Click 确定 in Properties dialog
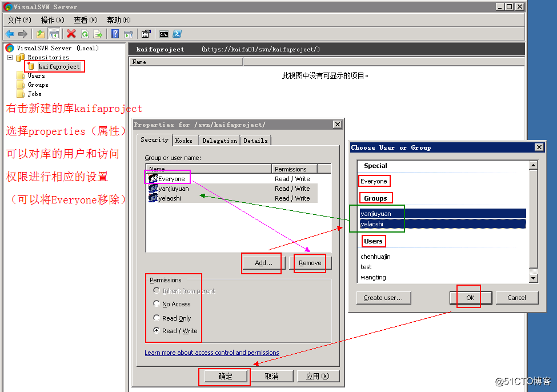557x392 pixels. tap(225, 376)
